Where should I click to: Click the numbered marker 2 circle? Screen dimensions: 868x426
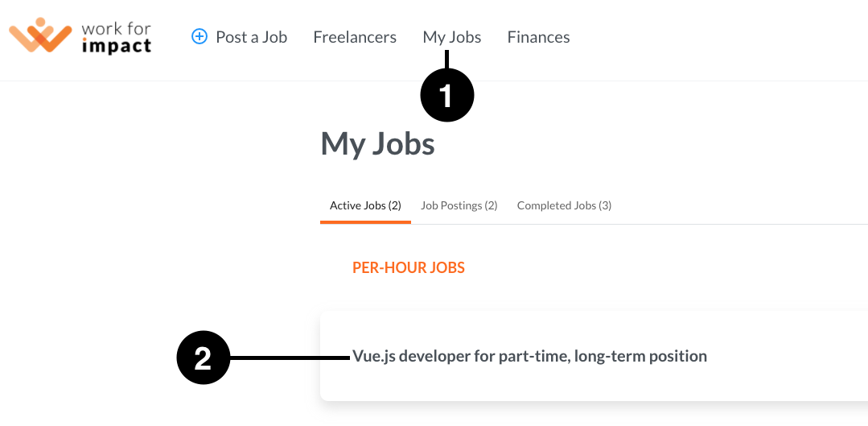tap(203, 358)
